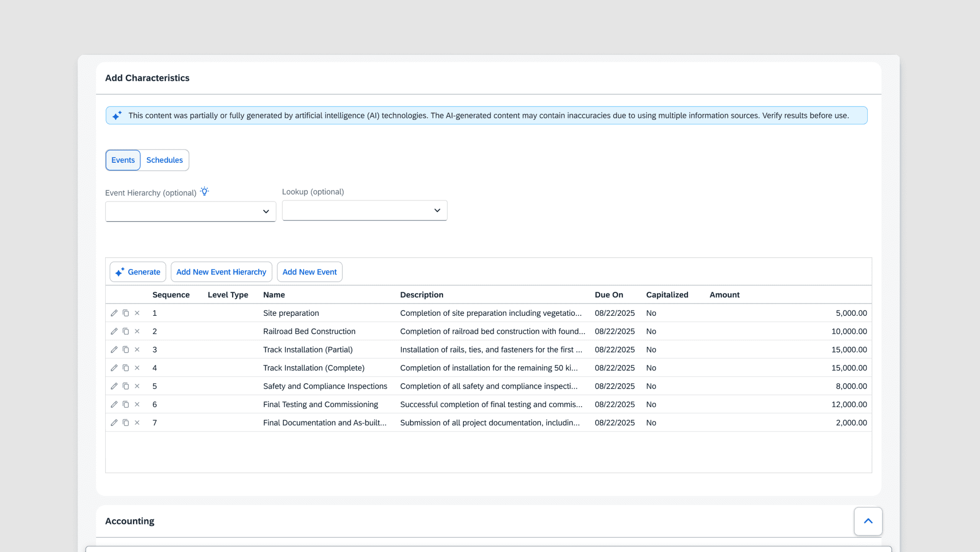Viewport: 980px width, 552px height.
Task: Delete the Site preparation event row
Action: click(x=137, y=313)
